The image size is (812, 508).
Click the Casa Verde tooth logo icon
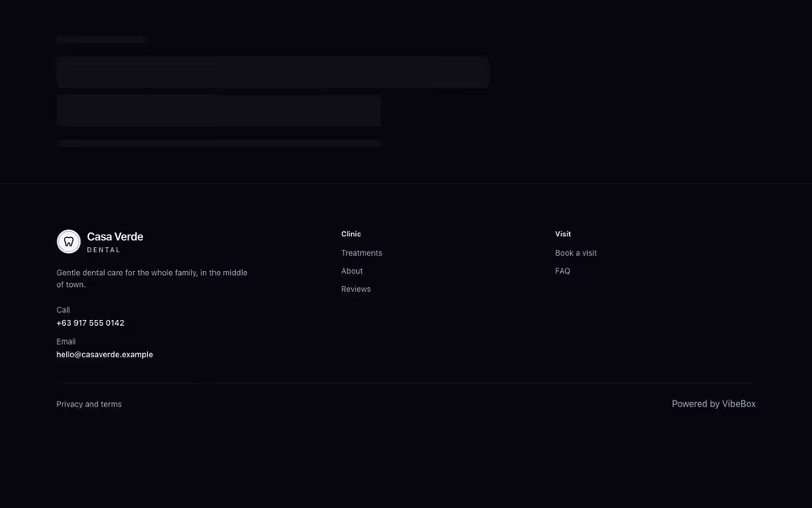pyautogui.click(x=69, y=241)
